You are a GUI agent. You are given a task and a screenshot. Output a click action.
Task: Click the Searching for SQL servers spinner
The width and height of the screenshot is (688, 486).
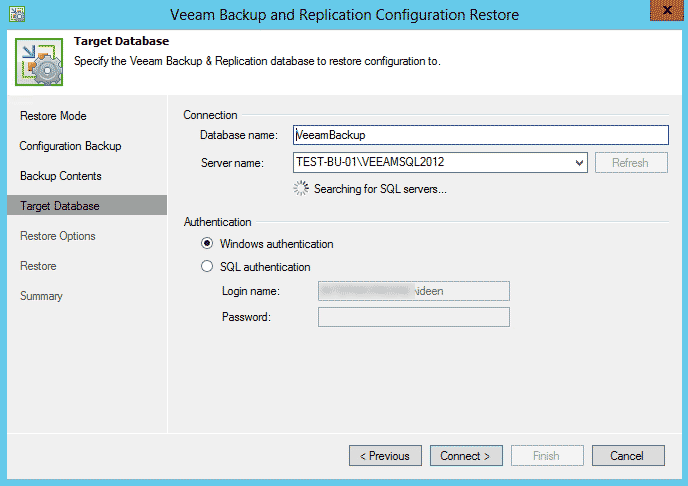(301, 188)
